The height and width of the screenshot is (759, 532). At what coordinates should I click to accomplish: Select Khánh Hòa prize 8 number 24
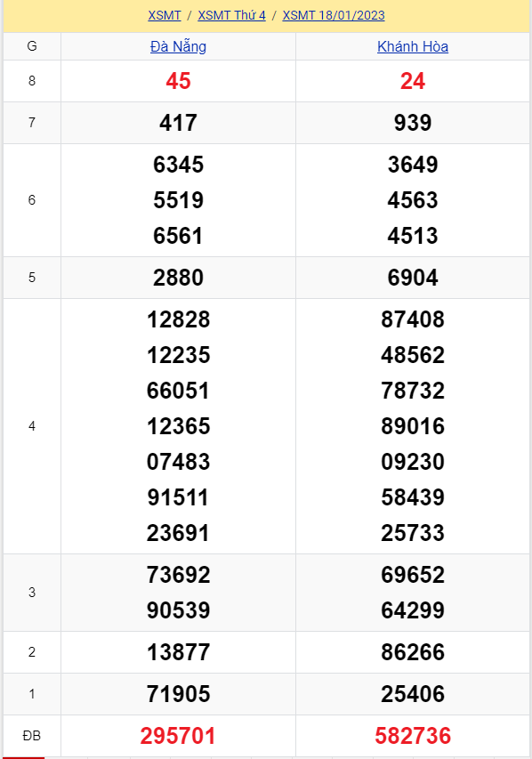click(413, 81)
